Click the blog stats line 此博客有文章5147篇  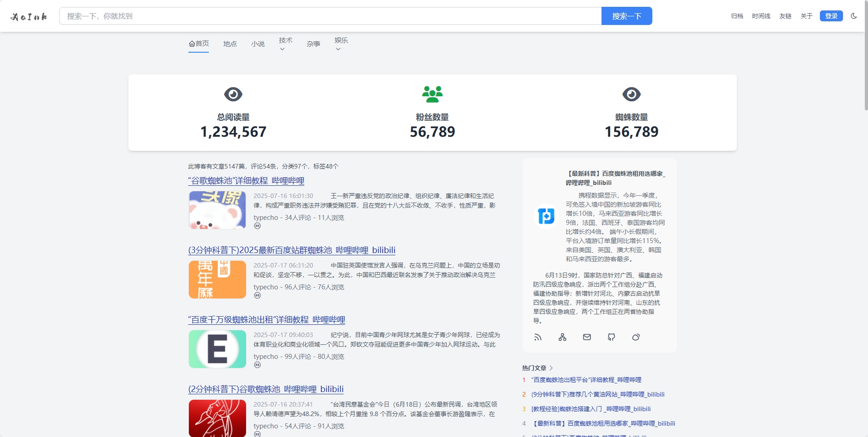coord(263,166)
